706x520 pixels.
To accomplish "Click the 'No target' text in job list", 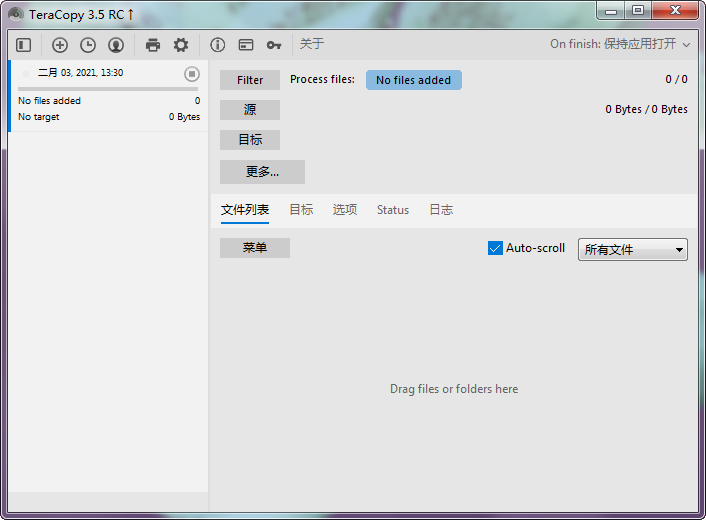I will (x=39, y=117).
